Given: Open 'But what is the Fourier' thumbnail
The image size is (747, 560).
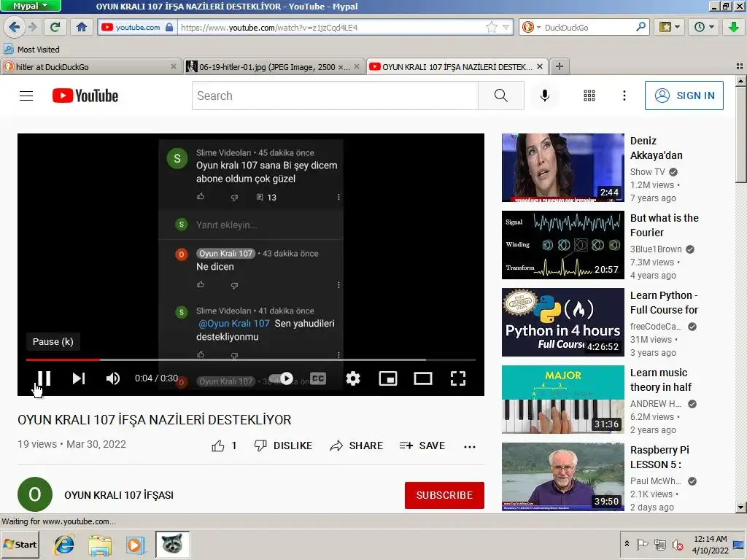Looking at the screenshot, I should coord(562,245).
